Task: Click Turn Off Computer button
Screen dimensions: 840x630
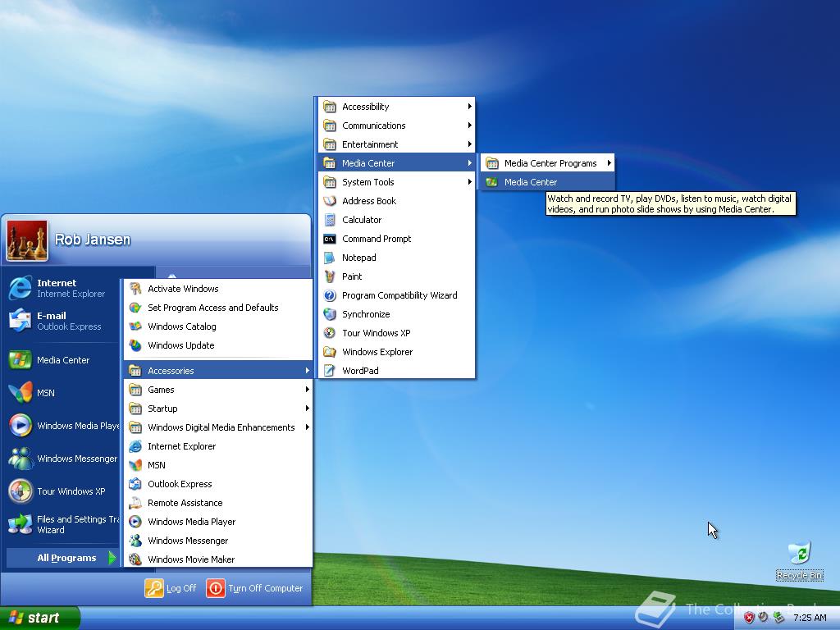Action: pyautogui.click(x=255, y=588)
